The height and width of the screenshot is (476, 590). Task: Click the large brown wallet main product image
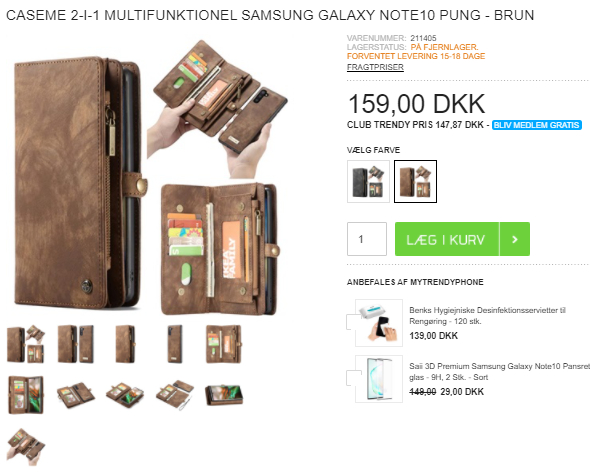click(x=148, y=177)
